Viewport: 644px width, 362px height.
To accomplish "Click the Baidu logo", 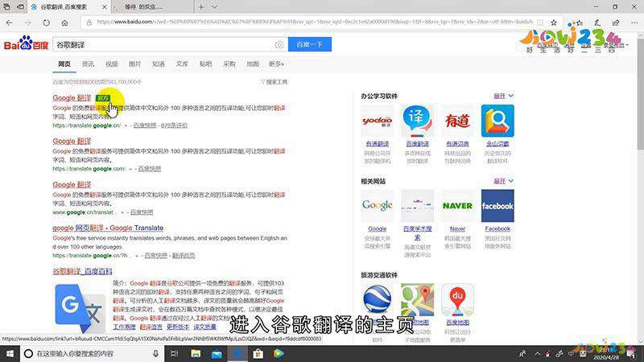I will point(26,43).
